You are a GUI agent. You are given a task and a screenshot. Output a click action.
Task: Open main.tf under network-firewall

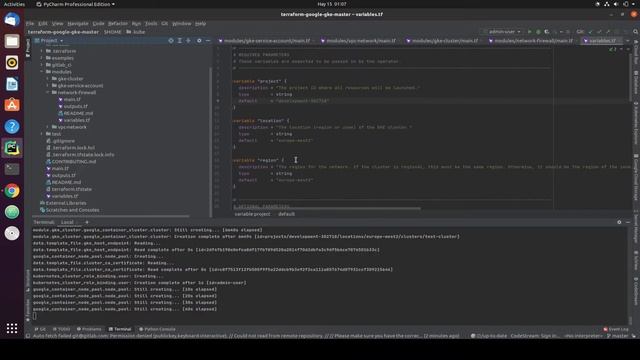[x=72, y=99]
